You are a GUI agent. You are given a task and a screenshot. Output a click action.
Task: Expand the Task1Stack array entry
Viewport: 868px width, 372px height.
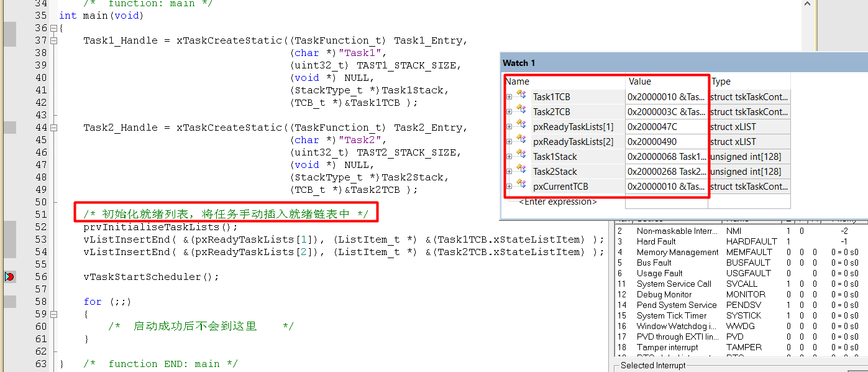[x=509, y=157]
